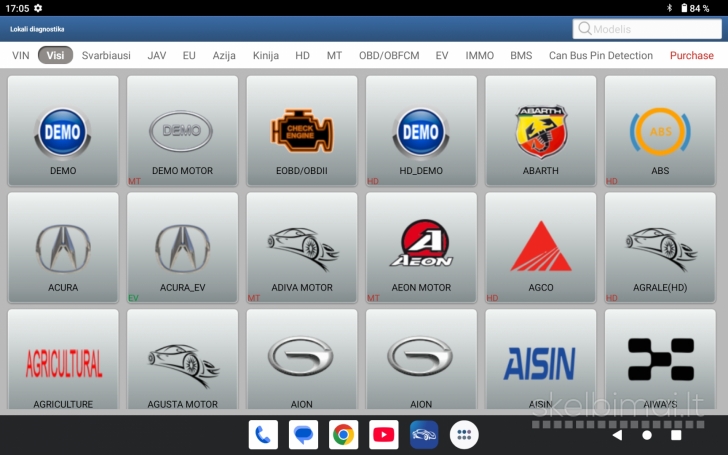This screenshot has height=455, width=728.
Task: Open the AEON MOTOR tile
Action: [x=421, y=249]
